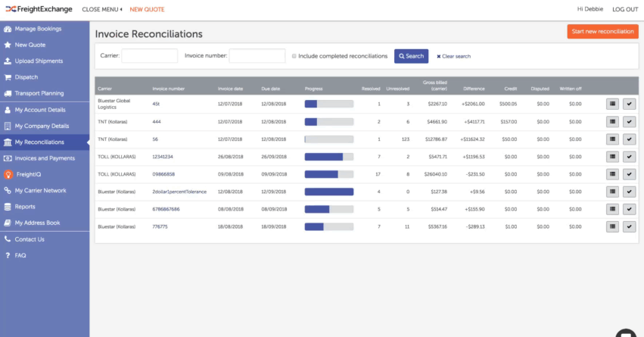Click full progress bar for 2dollar1percentTolerance
Screen dimensions: 644x337
[x=329, y=192]
